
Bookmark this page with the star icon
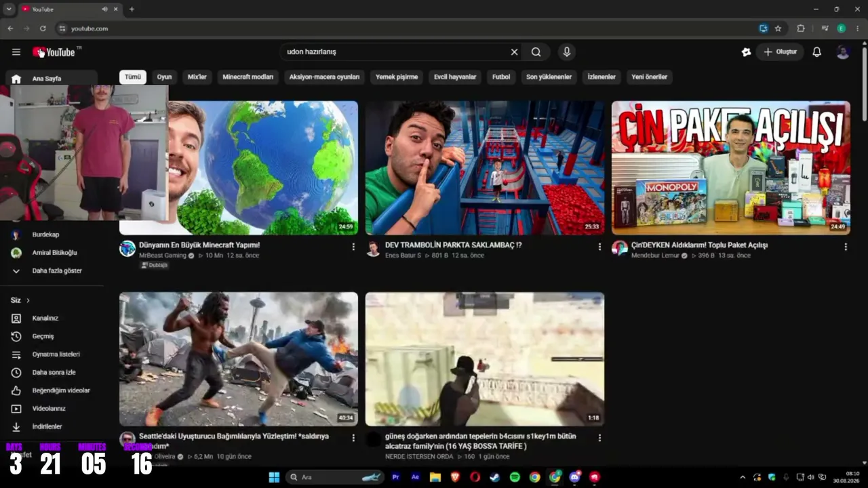778,28
